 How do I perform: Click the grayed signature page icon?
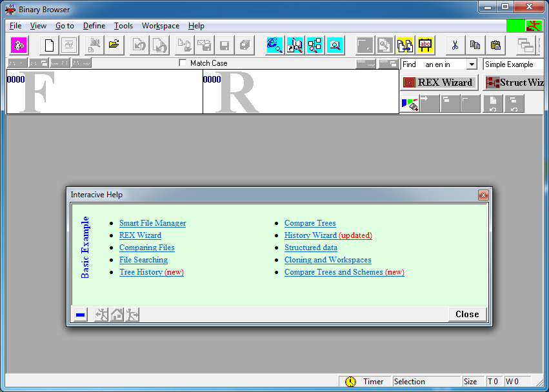click(x=69, y=45)
